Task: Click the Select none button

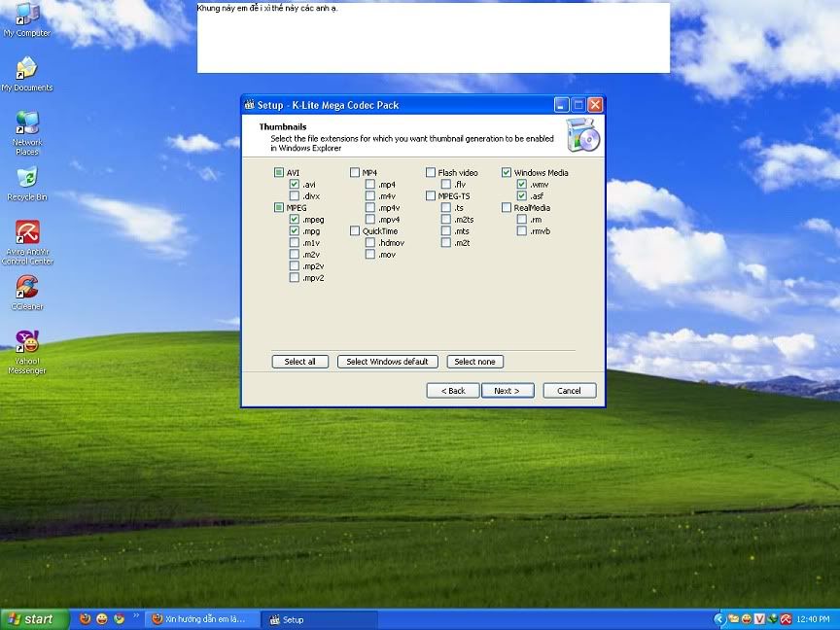Action: [474, 362]
